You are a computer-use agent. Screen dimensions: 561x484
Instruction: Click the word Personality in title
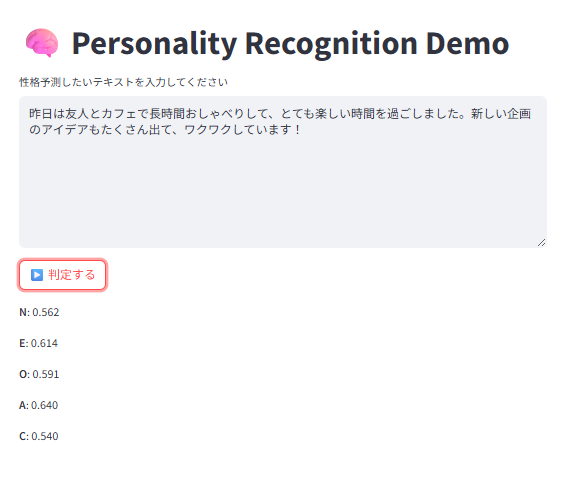[x=155, y=44]
